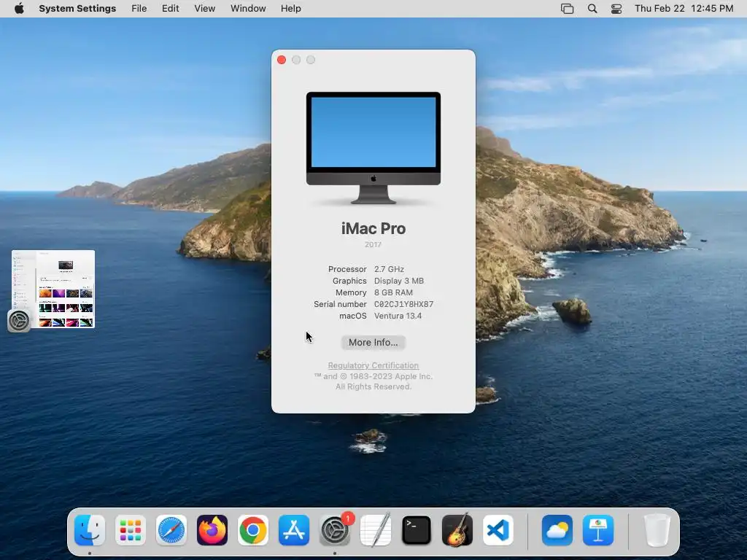
Task: Click the Display 3 MB graphics value
Action: tap(399, 281)
